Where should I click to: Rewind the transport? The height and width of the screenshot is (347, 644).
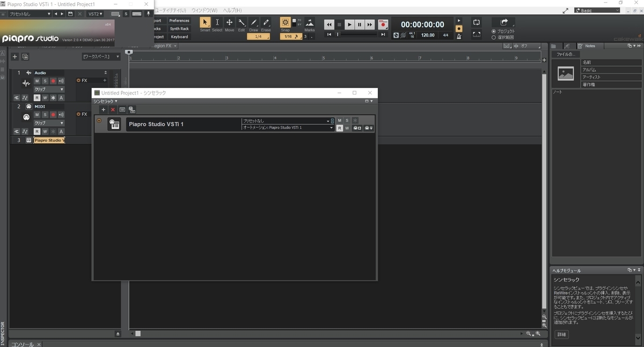click(329, 24)
